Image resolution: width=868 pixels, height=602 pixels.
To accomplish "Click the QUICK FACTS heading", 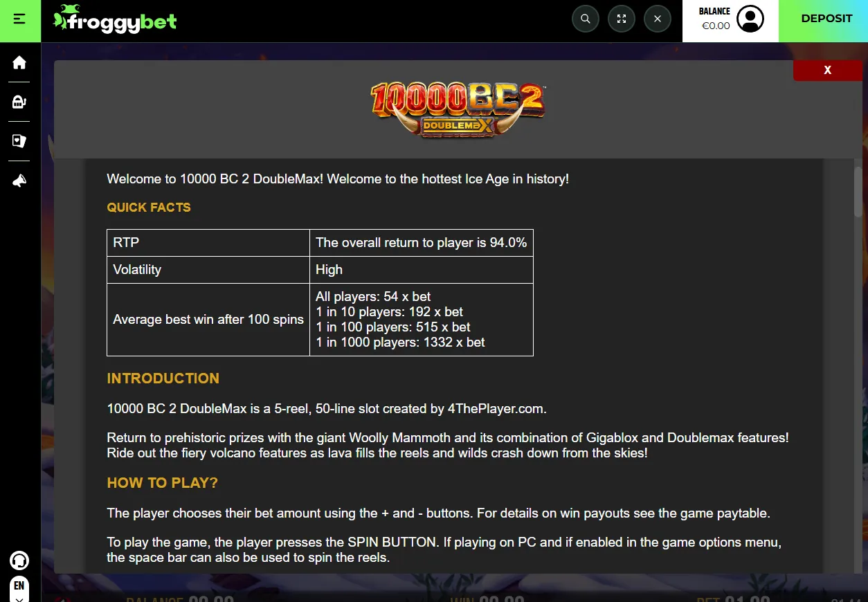I will click(x=149, y=208).
